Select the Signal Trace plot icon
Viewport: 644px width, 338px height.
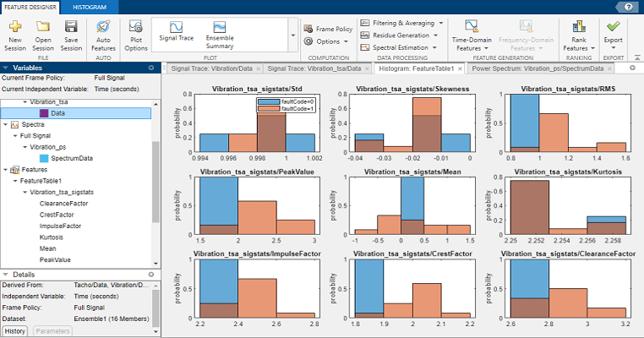176,27
